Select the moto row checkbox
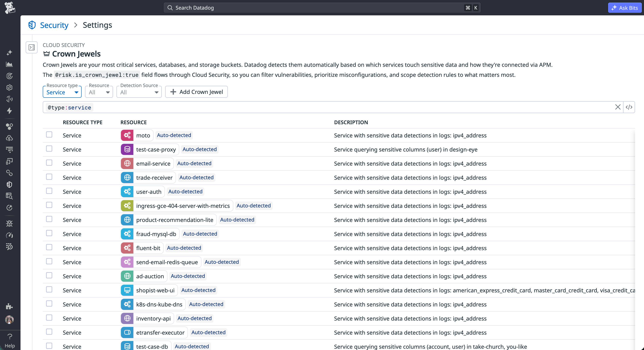 coord(49,134)
